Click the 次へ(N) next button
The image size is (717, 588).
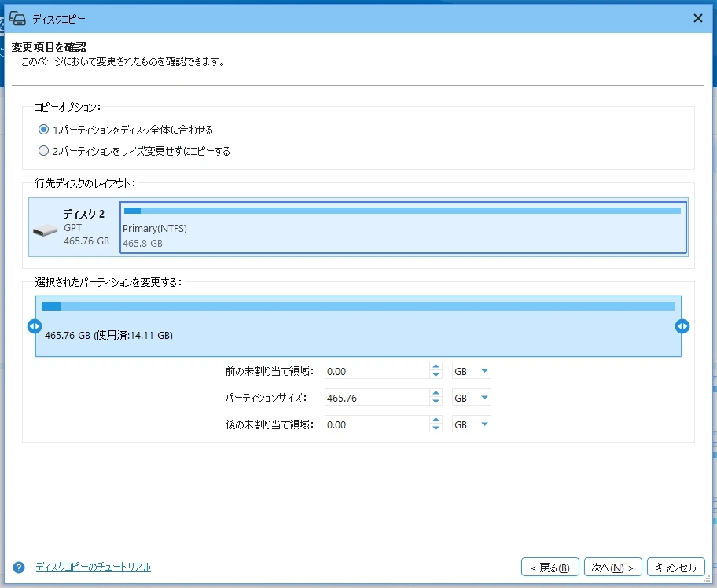[612, 568]
